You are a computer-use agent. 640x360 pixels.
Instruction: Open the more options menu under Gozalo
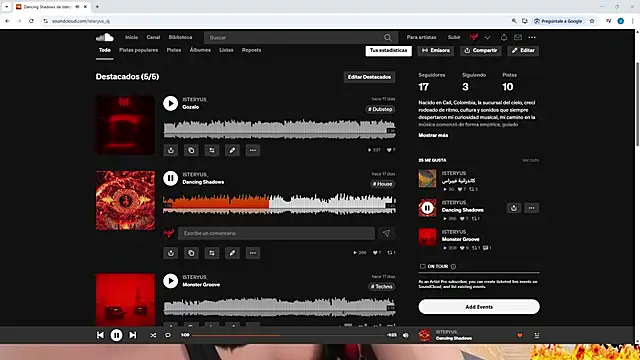(253, 150)
